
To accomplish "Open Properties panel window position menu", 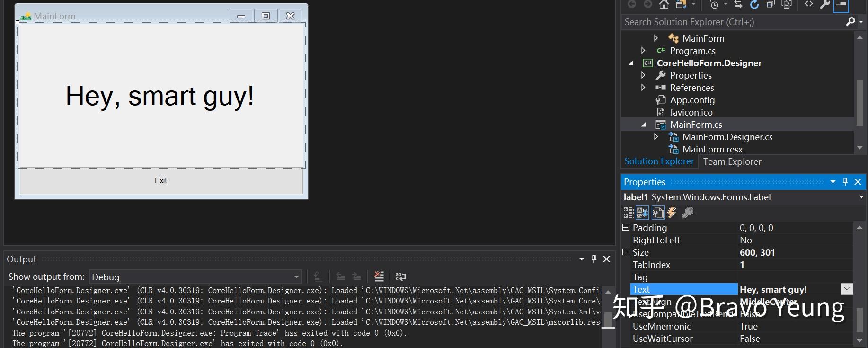I will [833, 182].
